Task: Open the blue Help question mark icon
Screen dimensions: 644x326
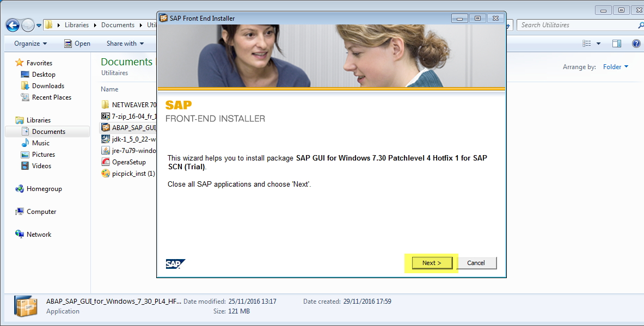Action: (x=636, y=44)
